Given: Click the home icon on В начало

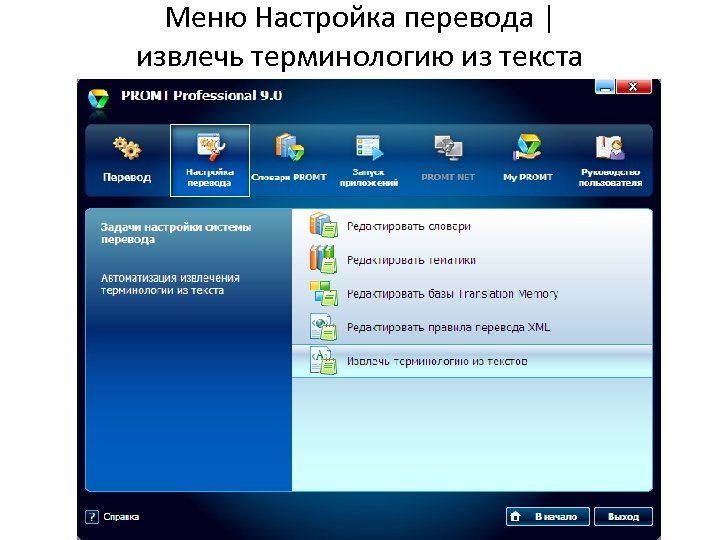Looking at the screenshot, I should click(516, 516).
